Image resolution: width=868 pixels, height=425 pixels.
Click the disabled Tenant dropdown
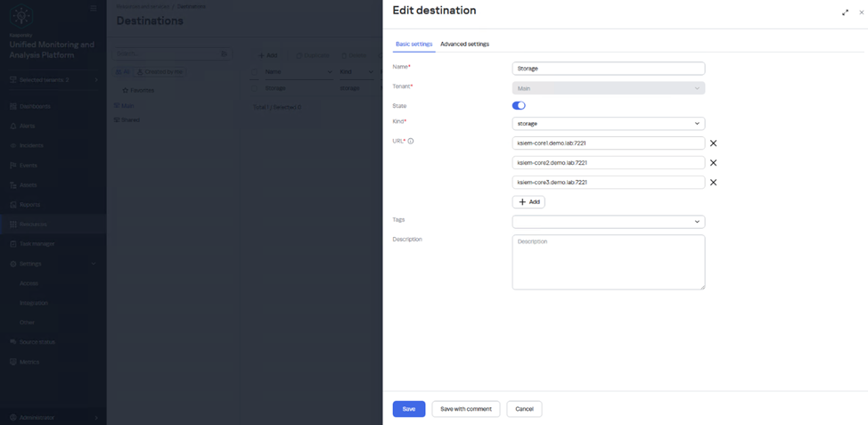608,88
